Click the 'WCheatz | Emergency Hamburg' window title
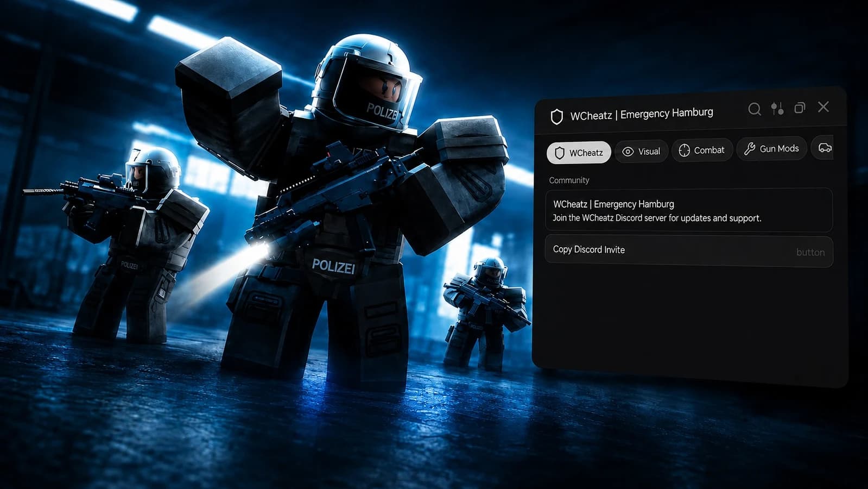Screen dimensions: 868x489 tap(642, 114)
